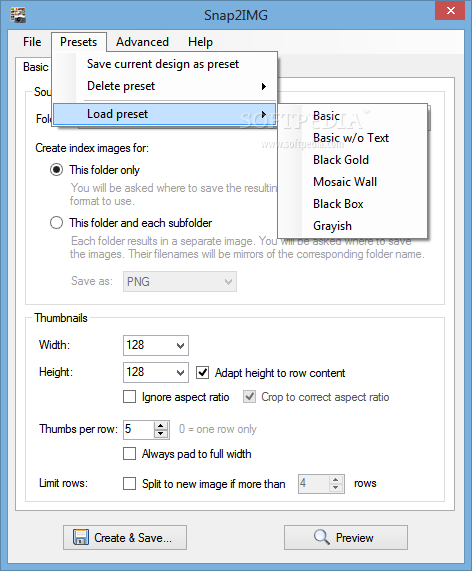This screenshot has height=571, width=472.
Task: Select This folder and each subfolder option
Action: point(56,223)
